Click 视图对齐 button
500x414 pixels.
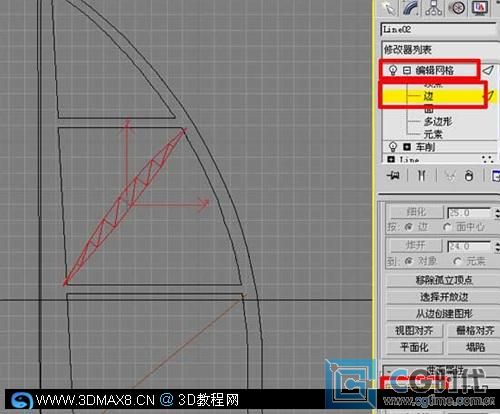point(414,331)
